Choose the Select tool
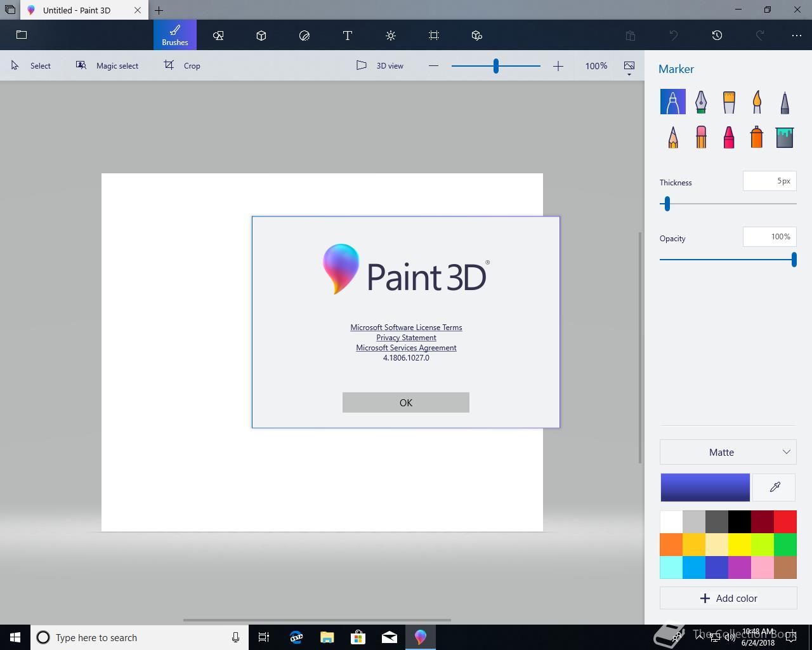 pyautogui.click(x=30, y=65)
